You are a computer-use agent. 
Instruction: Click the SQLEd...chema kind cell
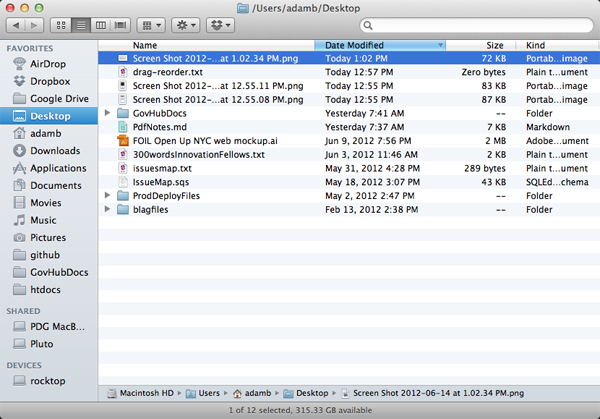tap(557, 182)
